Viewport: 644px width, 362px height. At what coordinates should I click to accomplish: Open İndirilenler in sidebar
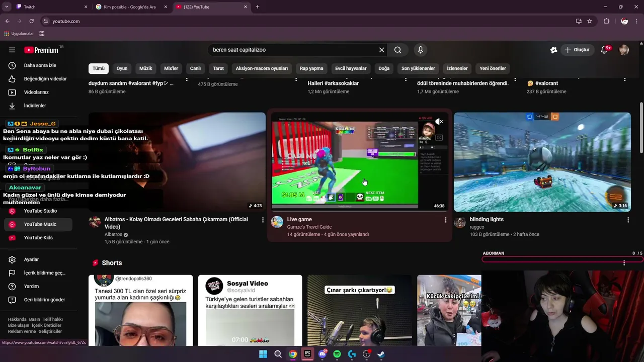point(38,106)
